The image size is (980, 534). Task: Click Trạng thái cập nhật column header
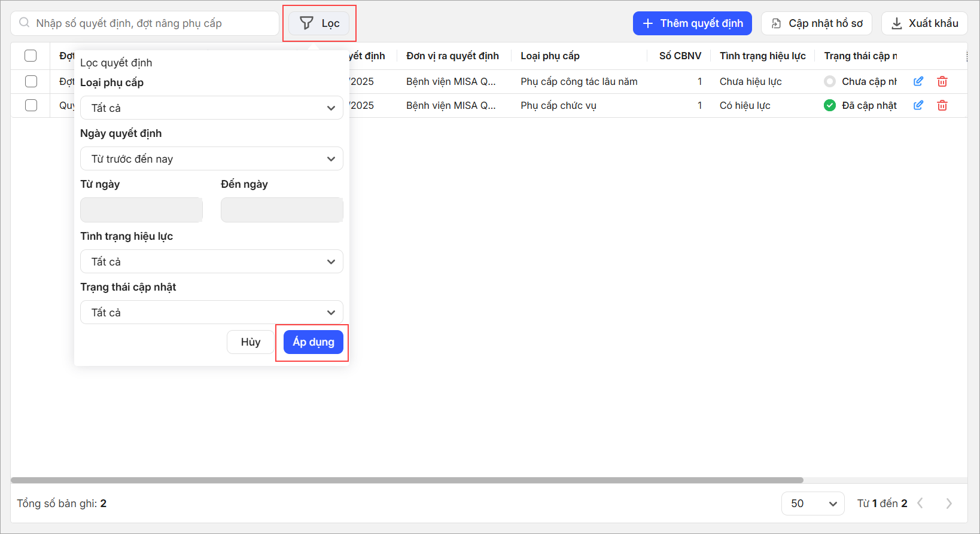tap(860, 56)
